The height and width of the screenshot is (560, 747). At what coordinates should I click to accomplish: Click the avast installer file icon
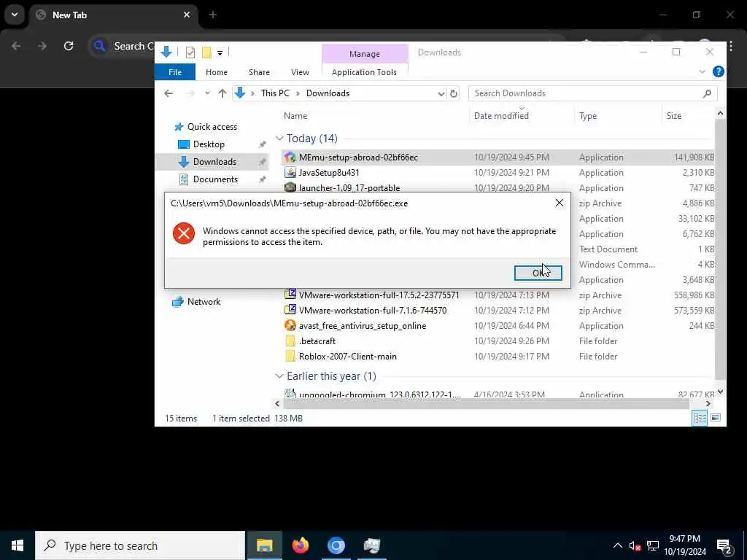[290, 326]
